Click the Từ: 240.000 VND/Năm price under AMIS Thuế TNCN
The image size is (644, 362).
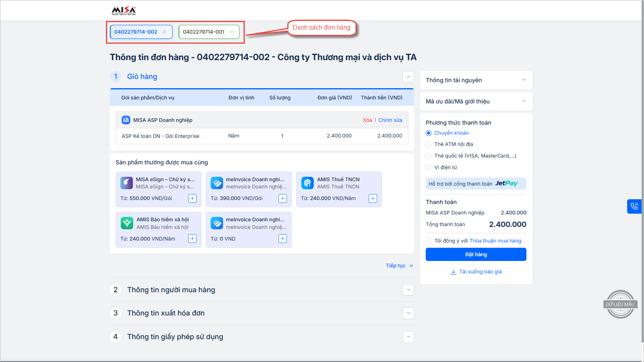(x=328, y=198)
